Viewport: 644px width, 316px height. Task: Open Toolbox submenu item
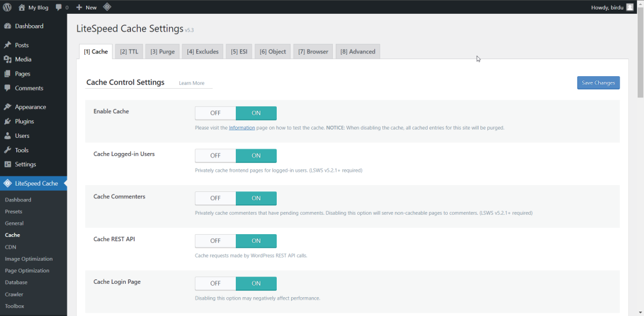(15, 307)
